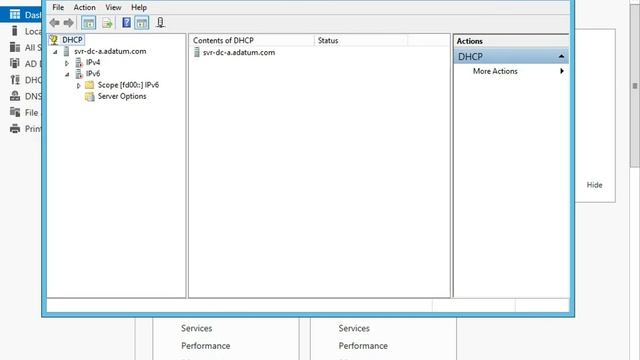Click the Forward arrow in DHCP toolbar

(69, 23)
